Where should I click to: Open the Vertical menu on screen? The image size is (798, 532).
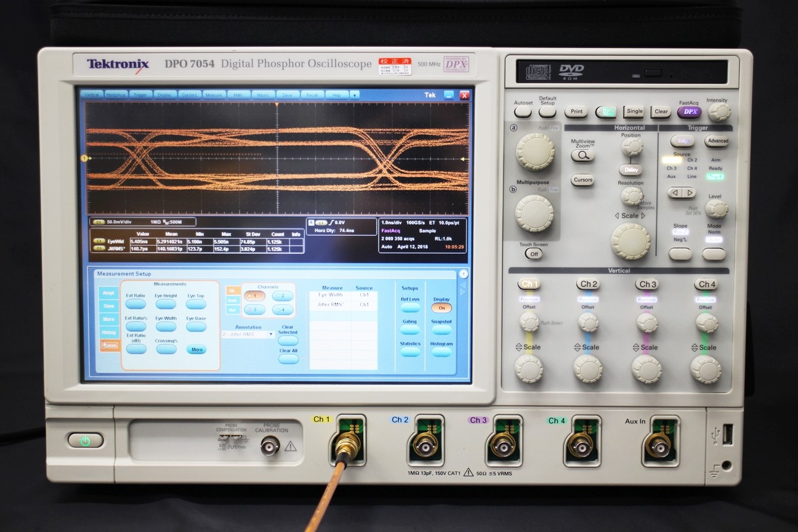(x=91, y=95)
